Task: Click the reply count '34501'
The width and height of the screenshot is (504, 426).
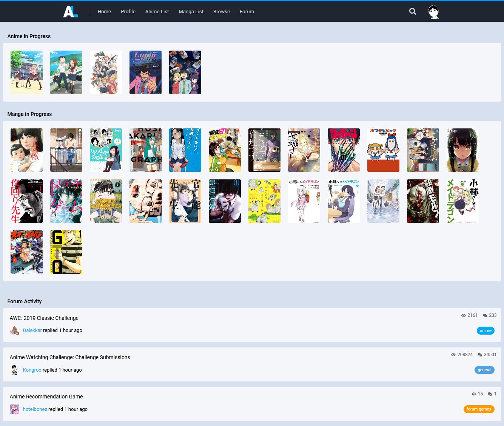Action: pos(490,355)
